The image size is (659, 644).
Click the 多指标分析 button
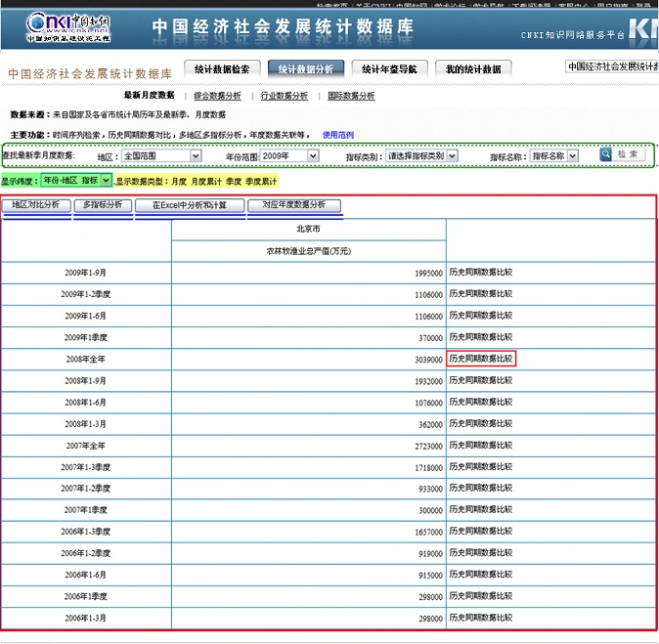[x=103, y=205]
